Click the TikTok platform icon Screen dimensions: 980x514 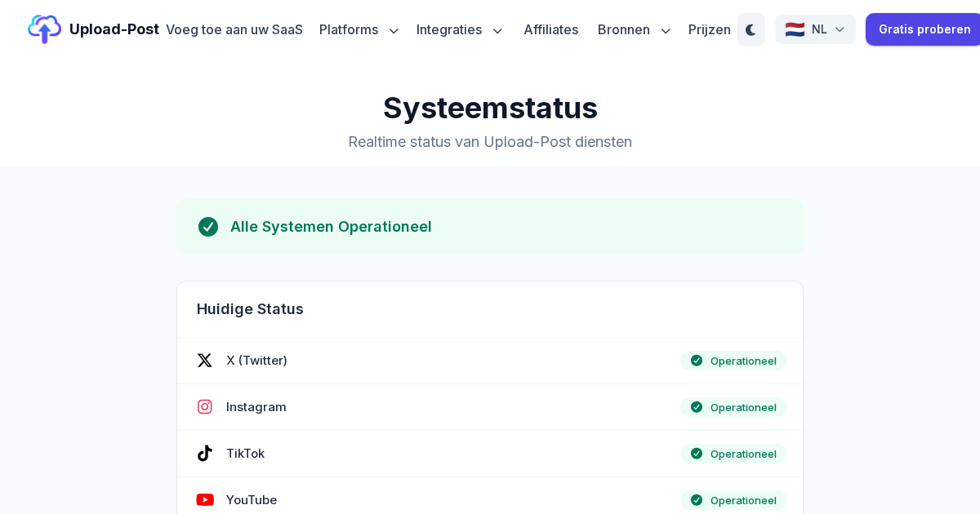[x=205, y=454]
